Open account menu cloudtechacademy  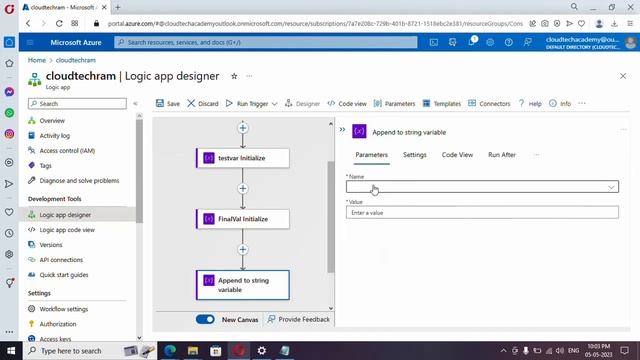590,42
